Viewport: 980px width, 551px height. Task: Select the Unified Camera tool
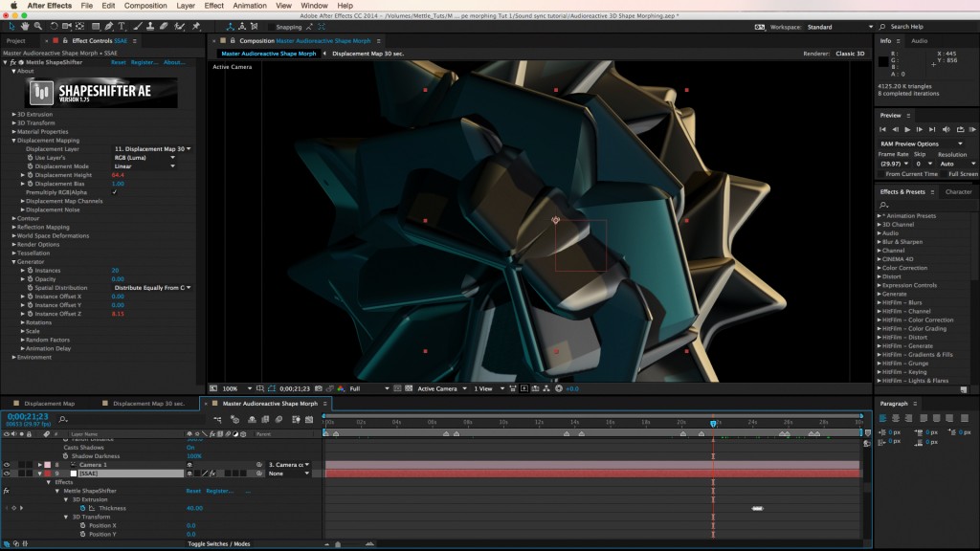point(67,26)
